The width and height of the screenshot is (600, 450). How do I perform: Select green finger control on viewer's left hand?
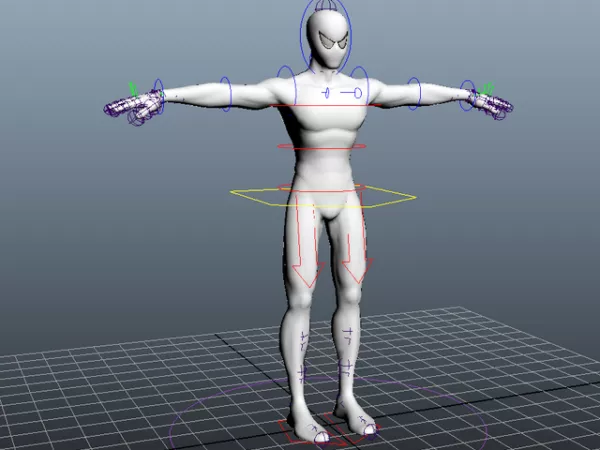click(x=133, y=89)
